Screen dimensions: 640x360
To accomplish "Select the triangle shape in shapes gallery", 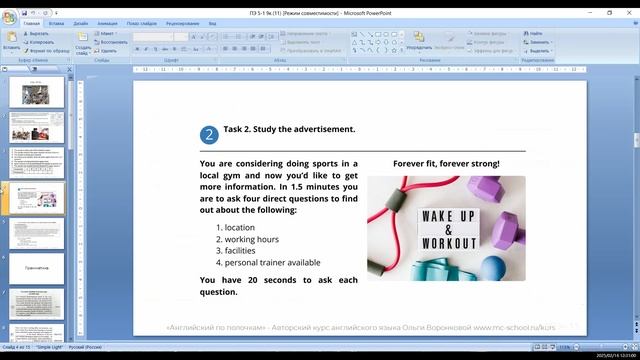I will 354,42.
